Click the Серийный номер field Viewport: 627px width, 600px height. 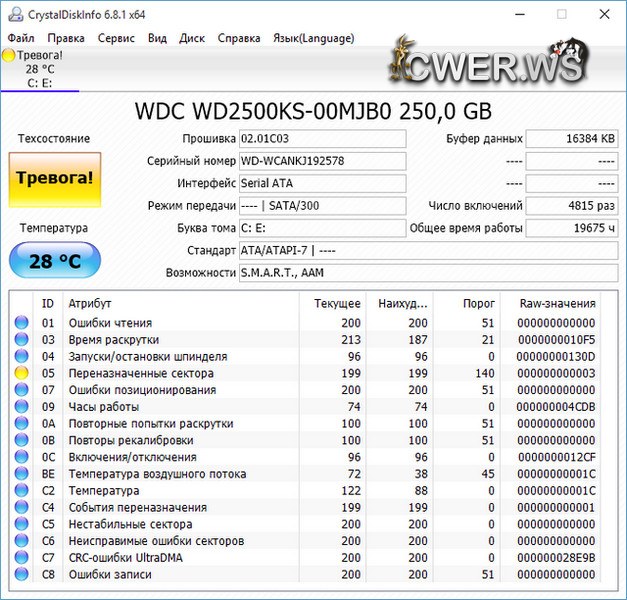[x=322, y=161]
